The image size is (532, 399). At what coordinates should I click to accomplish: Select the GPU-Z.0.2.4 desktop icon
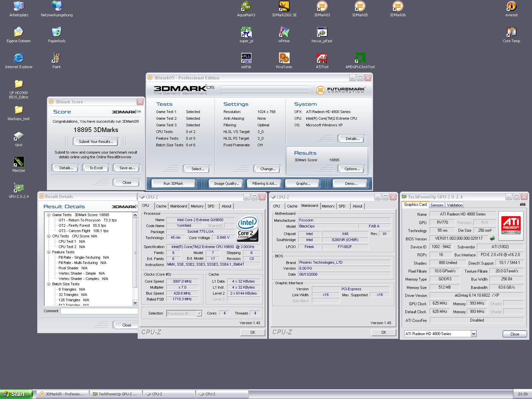pyautogui.click(x=19, y=191)
